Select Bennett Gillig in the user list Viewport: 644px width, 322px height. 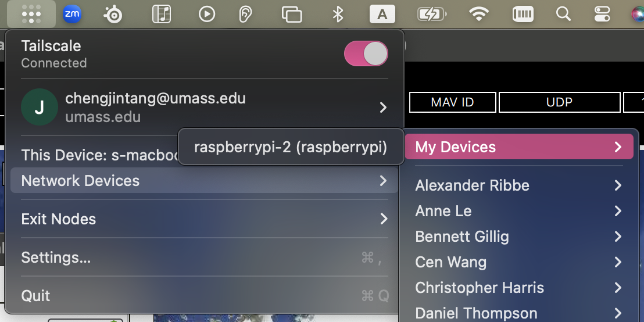pyautogui.click(x=519, y=237)
